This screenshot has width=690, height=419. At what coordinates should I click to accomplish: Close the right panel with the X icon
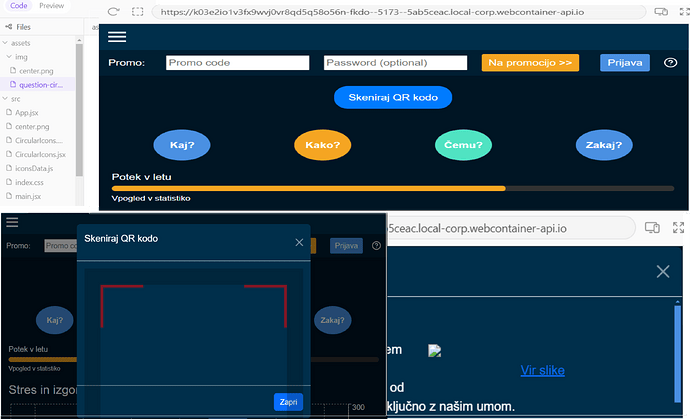663,272
